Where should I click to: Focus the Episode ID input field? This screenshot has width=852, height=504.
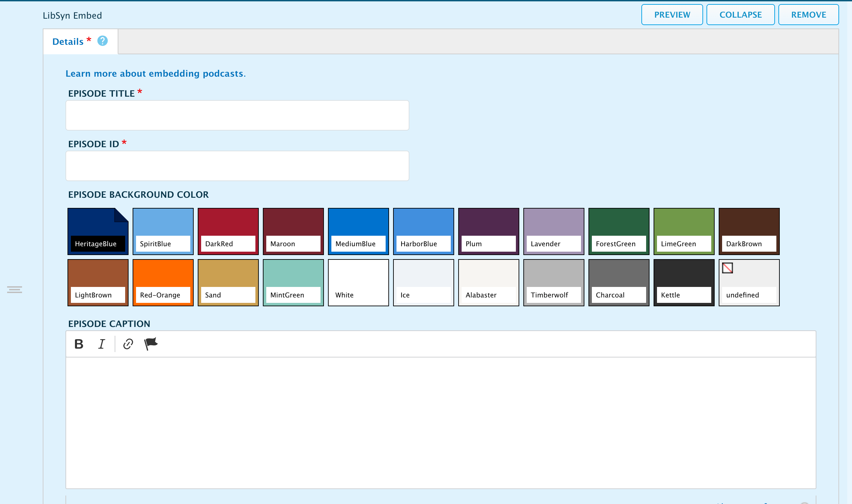237,166
